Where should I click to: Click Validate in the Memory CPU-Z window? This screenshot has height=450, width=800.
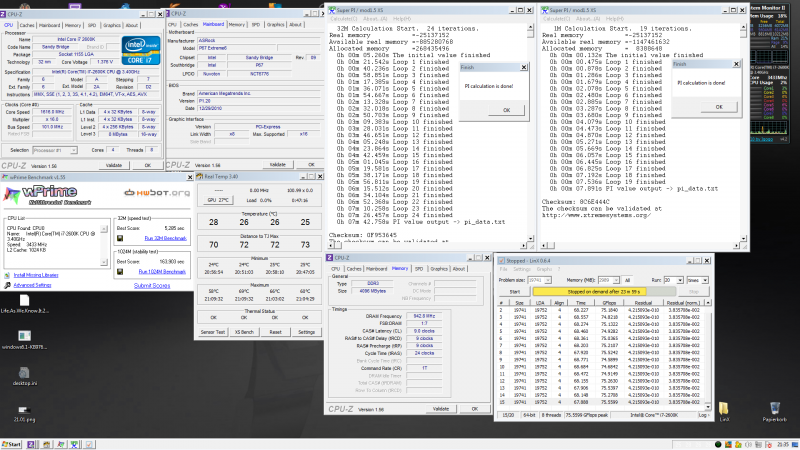[x=440, y=409]
